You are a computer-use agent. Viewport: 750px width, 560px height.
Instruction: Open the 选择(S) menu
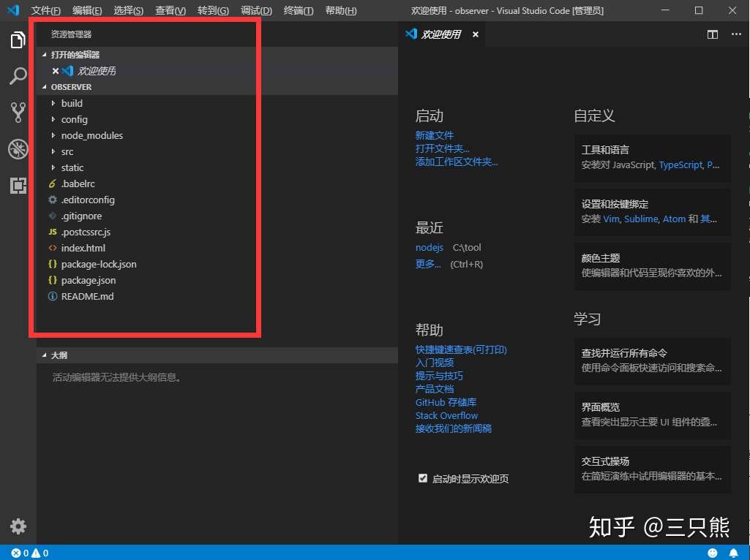point(129,10)
